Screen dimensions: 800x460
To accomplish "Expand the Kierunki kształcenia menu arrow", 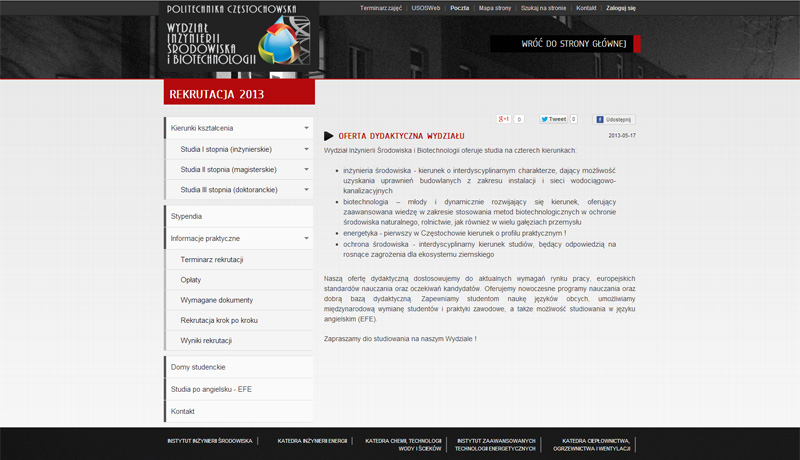I will 306,128.
